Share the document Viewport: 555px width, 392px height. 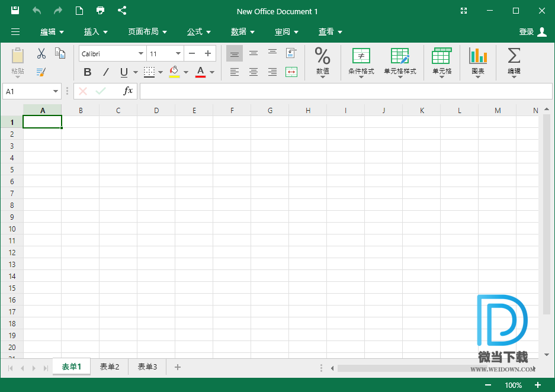point(122,11)
